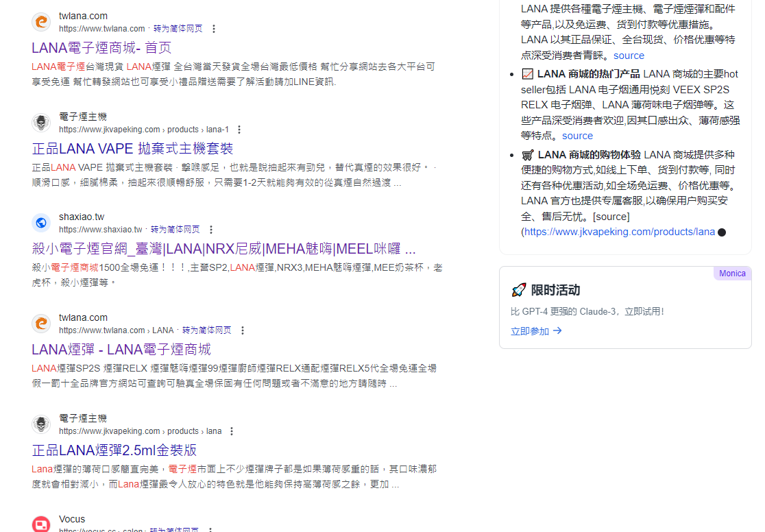Convert the shaxiao.tw result to simplified Chinese

pyautogui.click(x=175, y=230)
